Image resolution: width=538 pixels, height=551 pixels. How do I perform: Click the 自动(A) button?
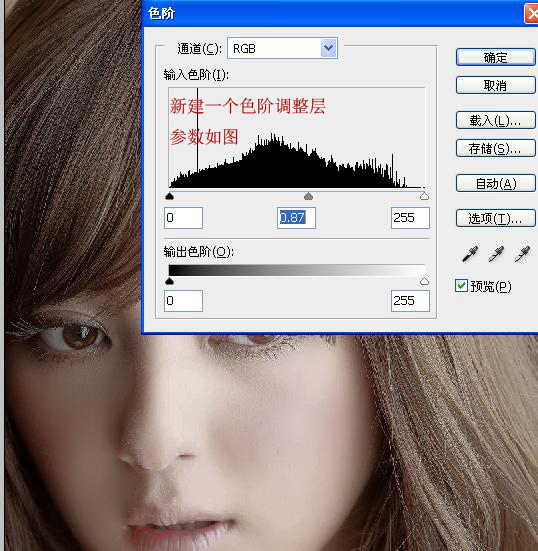pos(495,183)
